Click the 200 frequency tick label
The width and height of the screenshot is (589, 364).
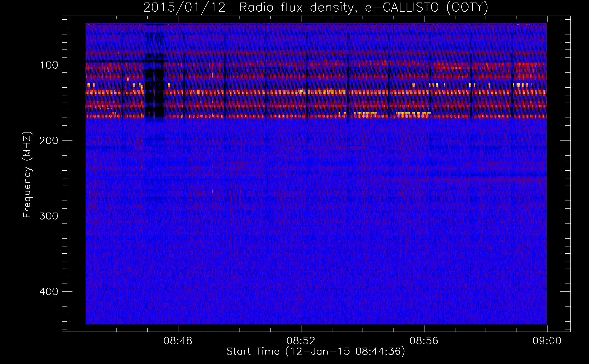(49, 141)
